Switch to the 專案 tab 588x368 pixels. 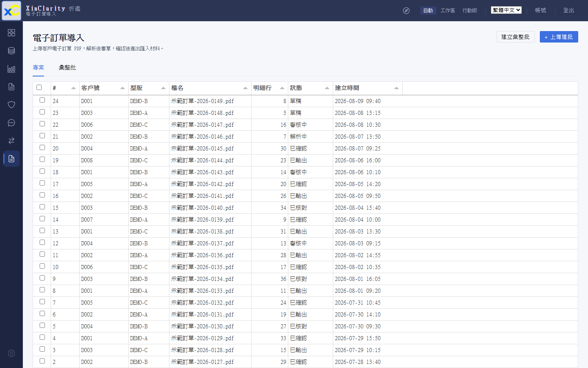[x=38, y=67]
